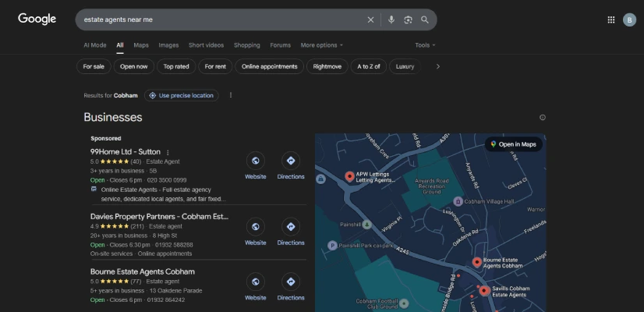This screenshot has width=644, height=312.
Task: Click Anyards Road Recreation Ground on map
Action: [x=432, y=186]
